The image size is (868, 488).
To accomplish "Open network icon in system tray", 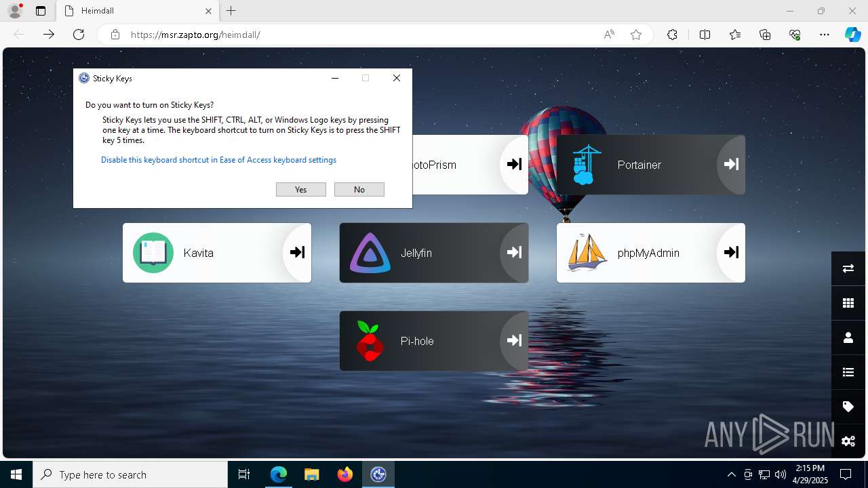I will [764, 474].
